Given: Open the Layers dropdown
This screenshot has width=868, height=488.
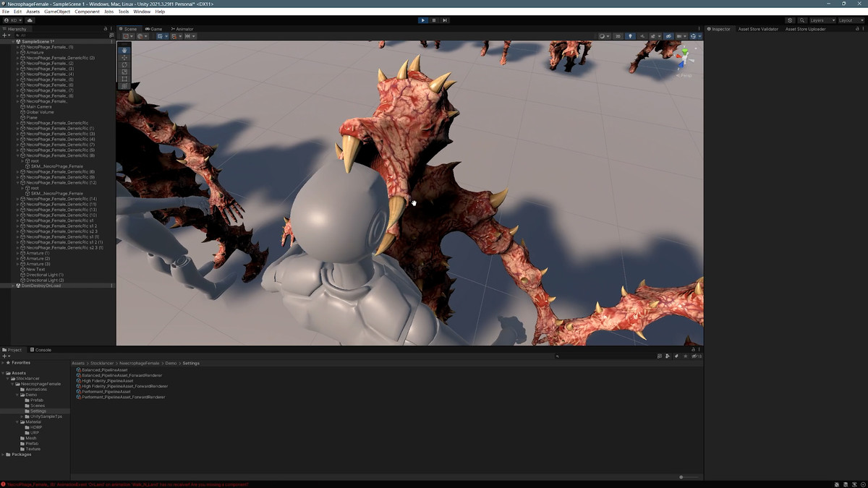Looking at the screenshot, I should tap(822, 20).
